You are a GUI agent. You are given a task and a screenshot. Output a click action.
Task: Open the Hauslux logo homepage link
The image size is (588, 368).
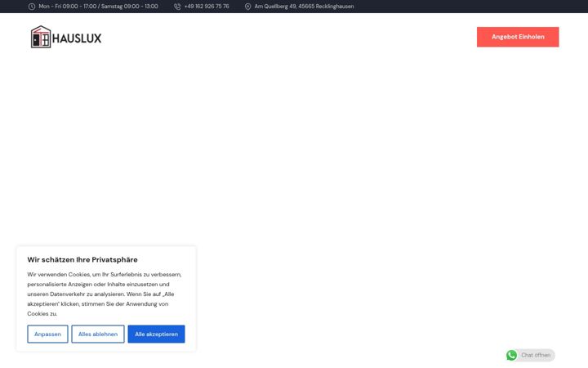pos(66,37)
